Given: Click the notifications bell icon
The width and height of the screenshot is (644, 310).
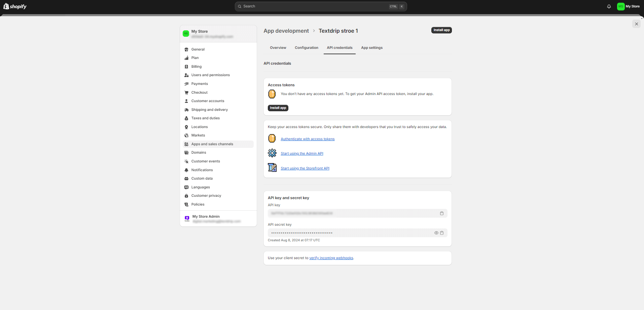Looking at the screenshot, I should tap(609, 6).
